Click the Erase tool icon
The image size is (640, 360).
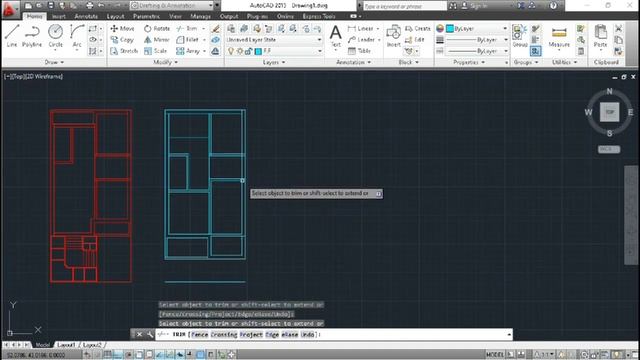click(216, 29)
